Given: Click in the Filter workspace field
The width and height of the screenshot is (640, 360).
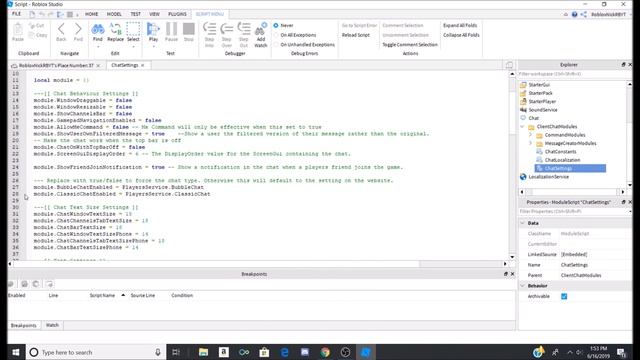Looking at the screenshot, I should pyautogui.click(x=573, y=74).
